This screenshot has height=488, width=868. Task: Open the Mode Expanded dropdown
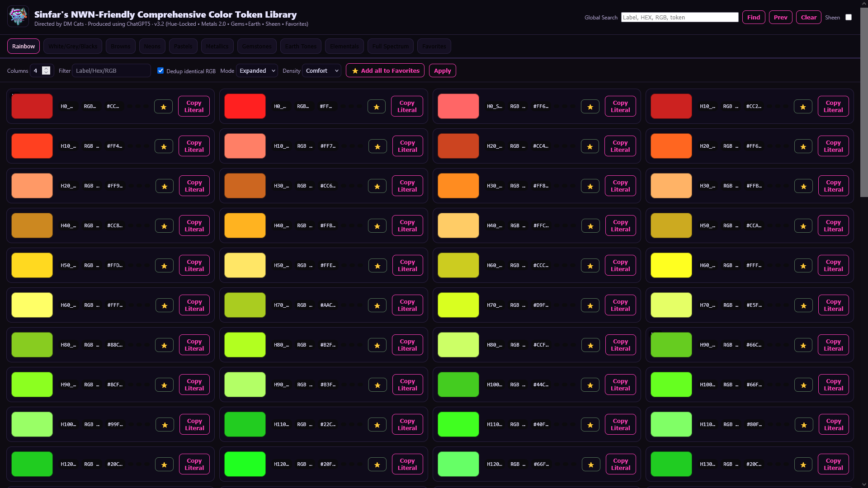257,70
